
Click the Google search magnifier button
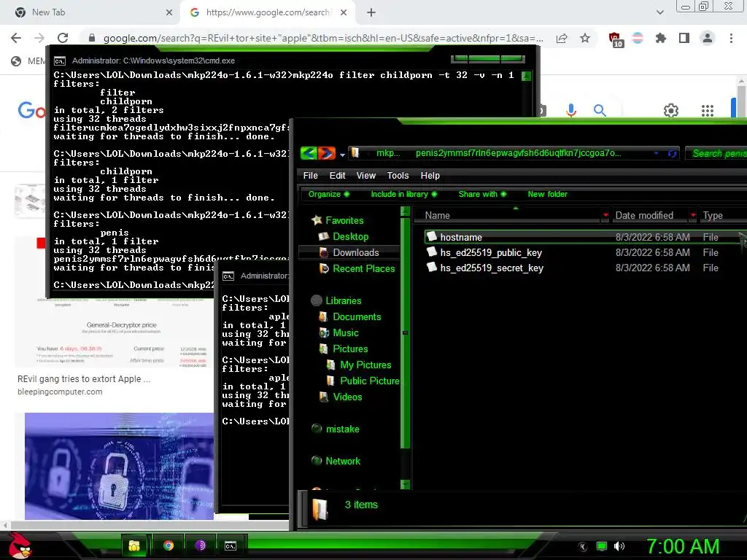[x=600, y=111]
